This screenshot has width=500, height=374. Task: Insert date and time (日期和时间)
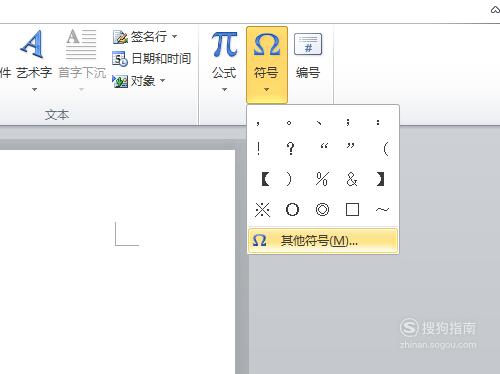click(151, 59)
